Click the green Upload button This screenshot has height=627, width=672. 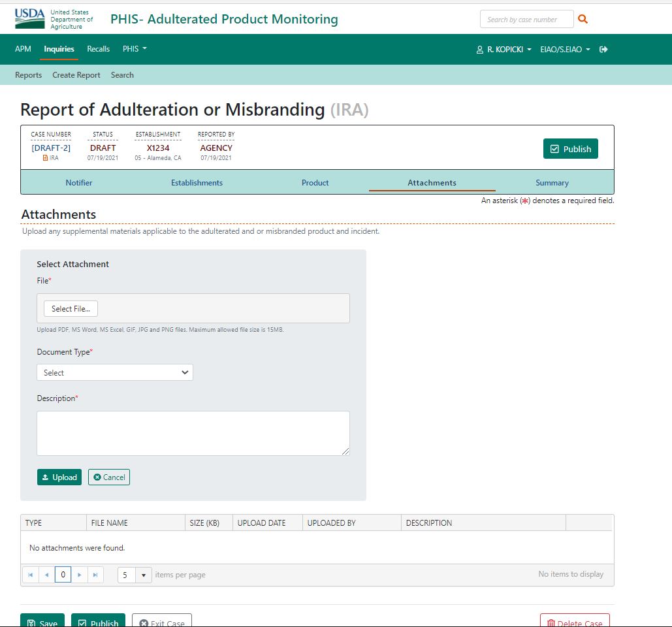59,477
